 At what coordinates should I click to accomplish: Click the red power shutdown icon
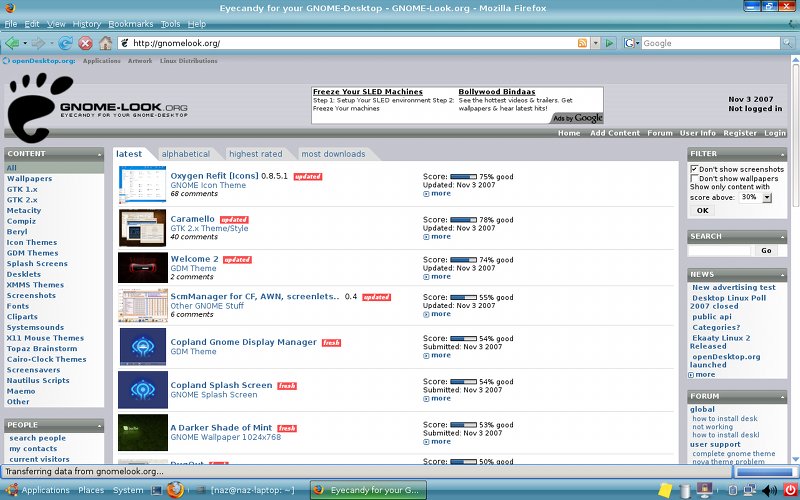[790, 490]
